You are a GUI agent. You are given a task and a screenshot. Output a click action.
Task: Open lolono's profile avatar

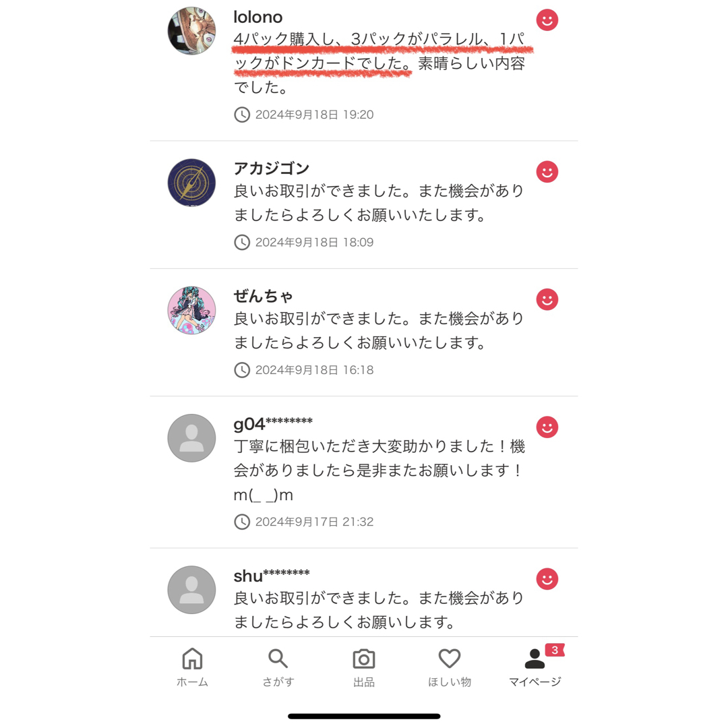(191, 30)
